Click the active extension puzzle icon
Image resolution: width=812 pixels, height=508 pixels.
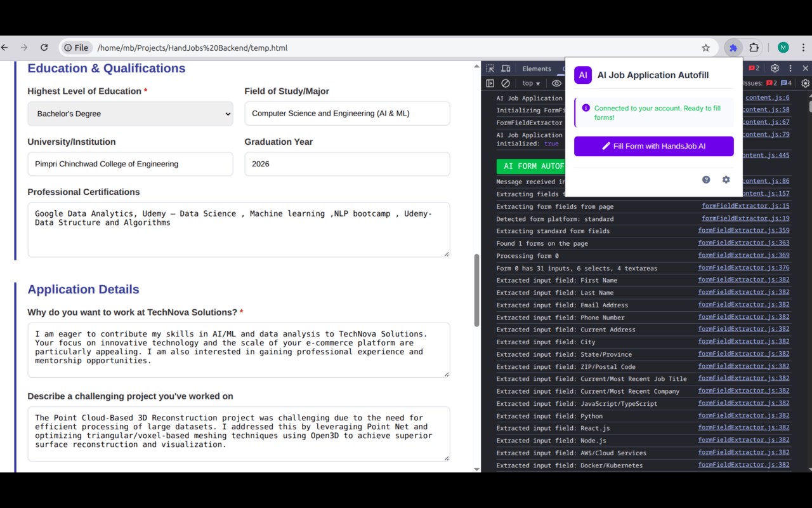733,48
